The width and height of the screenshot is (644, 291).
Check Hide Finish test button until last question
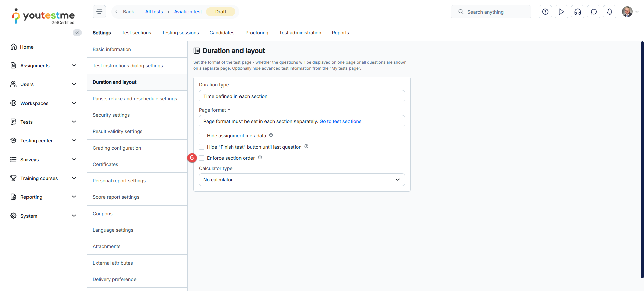point(202,147)
